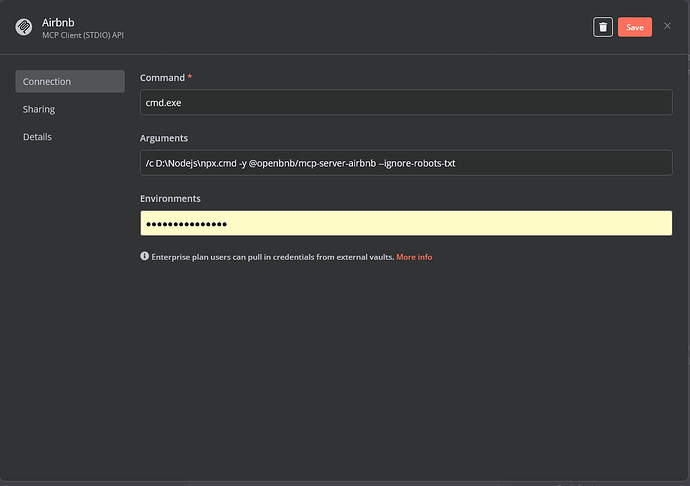Close the credential dialog with the X
This screenshot has width=690, height=486.
[x=667, y=27]
